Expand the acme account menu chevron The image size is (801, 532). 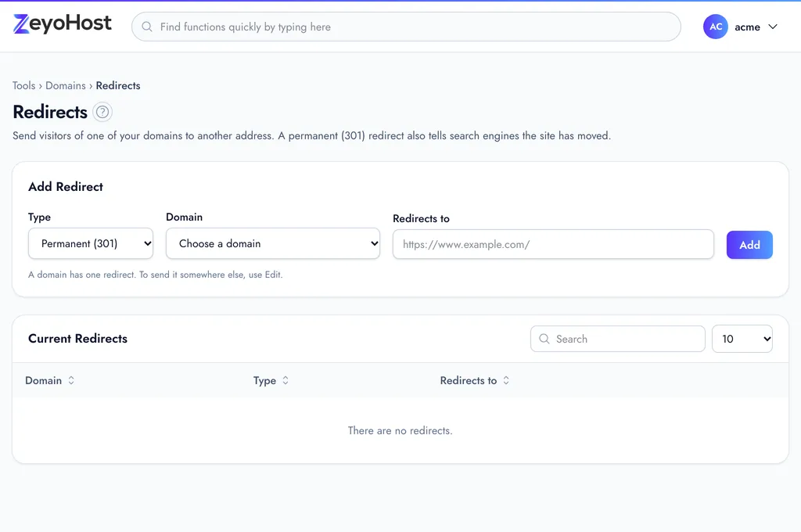point(773,27)
